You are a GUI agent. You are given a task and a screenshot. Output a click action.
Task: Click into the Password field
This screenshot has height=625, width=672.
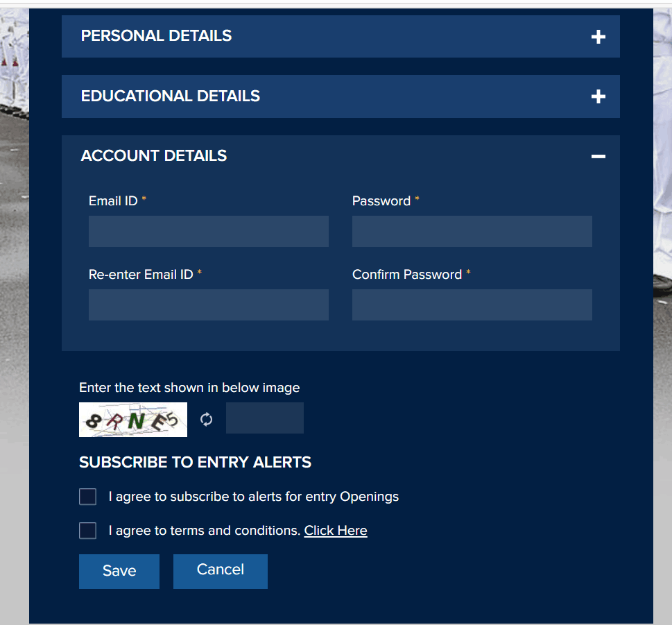(472, 231)
